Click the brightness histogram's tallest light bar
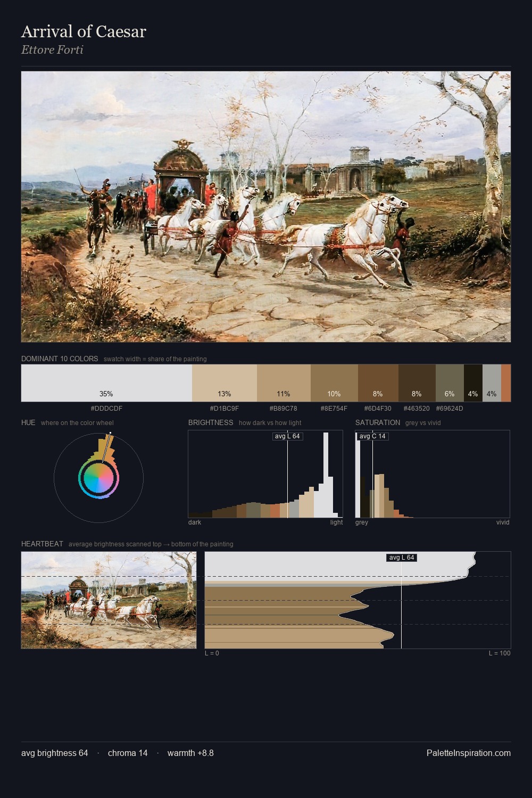Viewport: 532px width, 798px height. (x=326, y=475)
